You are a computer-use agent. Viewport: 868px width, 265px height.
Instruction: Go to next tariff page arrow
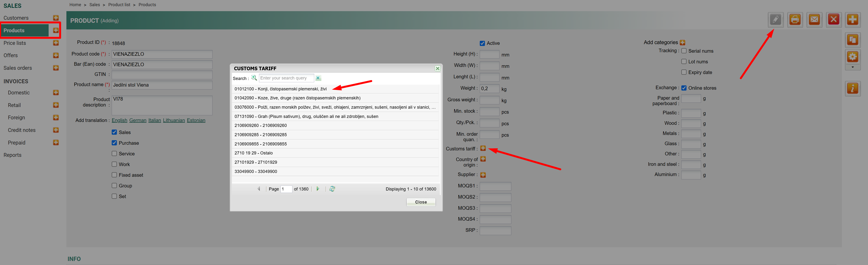pos(317,189)
